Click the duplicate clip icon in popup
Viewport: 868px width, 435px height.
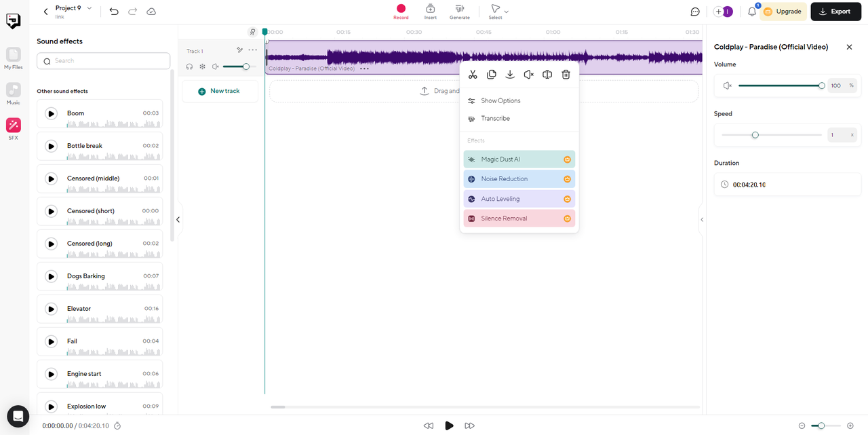click(492, 75)
